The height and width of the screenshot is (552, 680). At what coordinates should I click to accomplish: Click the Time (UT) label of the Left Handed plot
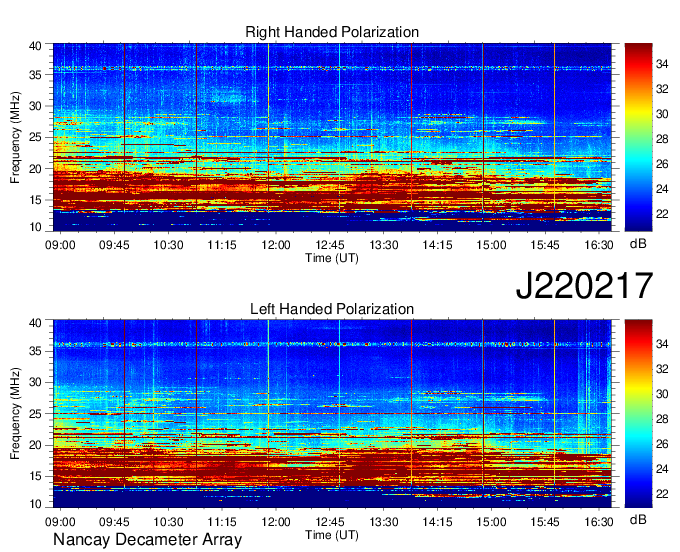click(x=332, y=535)
